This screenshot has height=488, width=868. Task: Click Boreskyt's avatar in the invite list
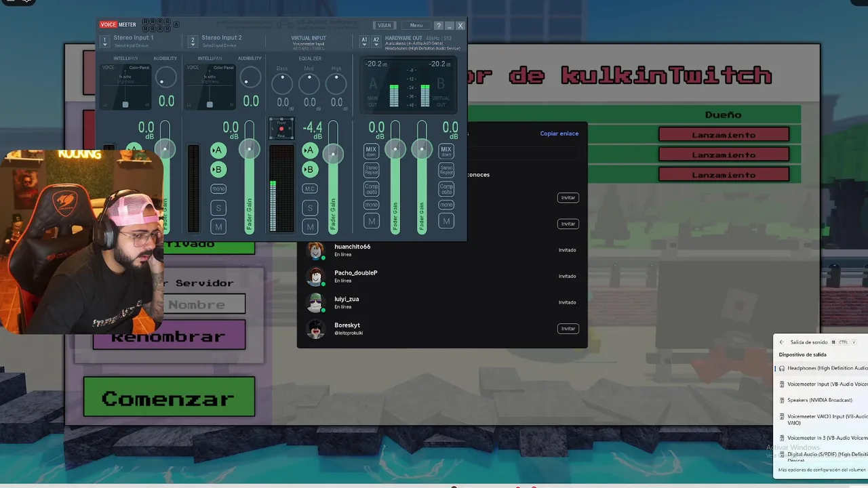tap(315, 329)
